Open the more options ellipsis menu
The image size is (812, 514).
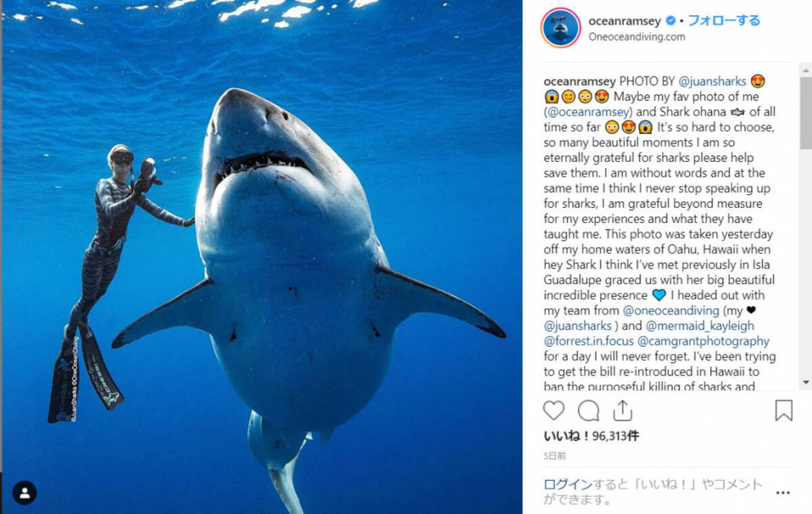click(x=782, y=492)
